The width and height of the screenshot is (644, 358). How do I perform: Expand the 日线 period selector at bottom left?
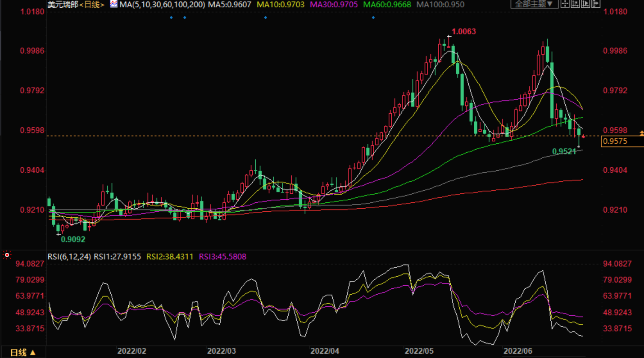(x=23, y=352)
